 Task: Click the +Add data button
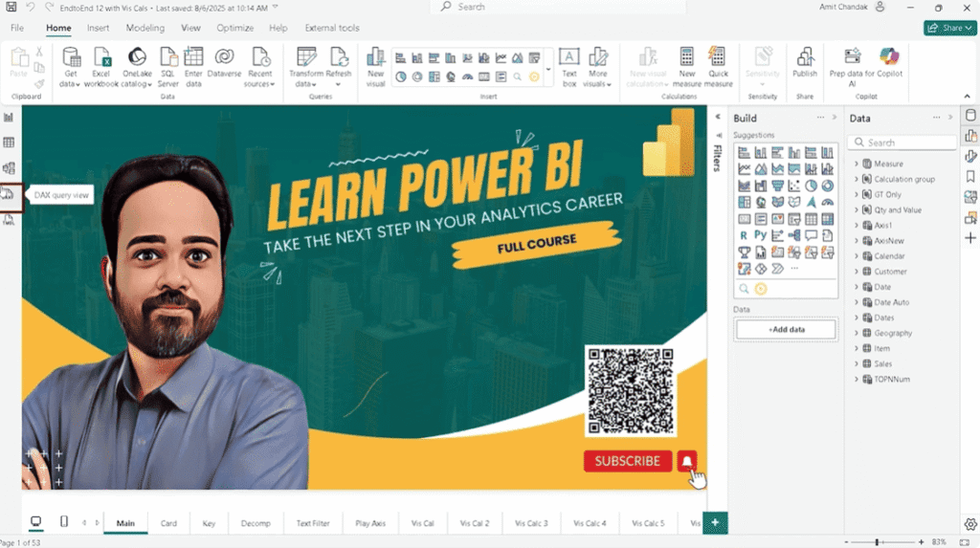coord(786,329)
